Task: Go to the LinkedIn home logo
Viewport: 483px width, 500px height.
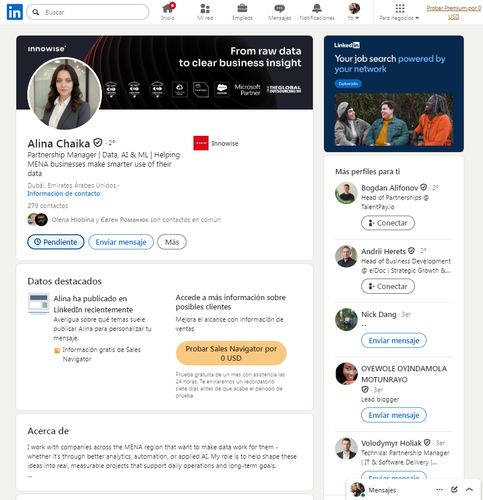Action: 15,12
